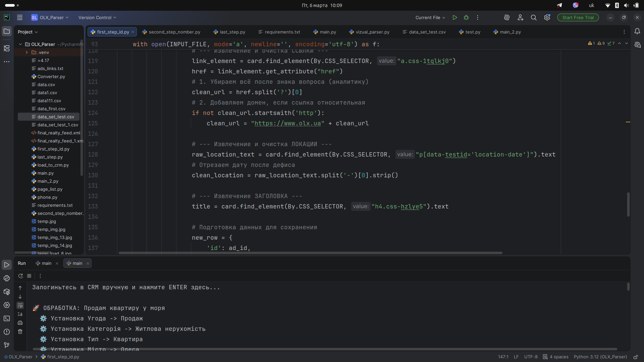Collapse the OLX_Parser root folder
Screen dimensions: 644x362
20,44
